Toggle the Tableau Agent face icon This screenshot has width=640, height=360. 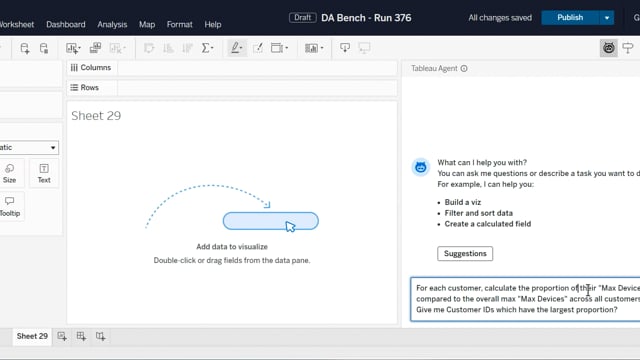609,48
